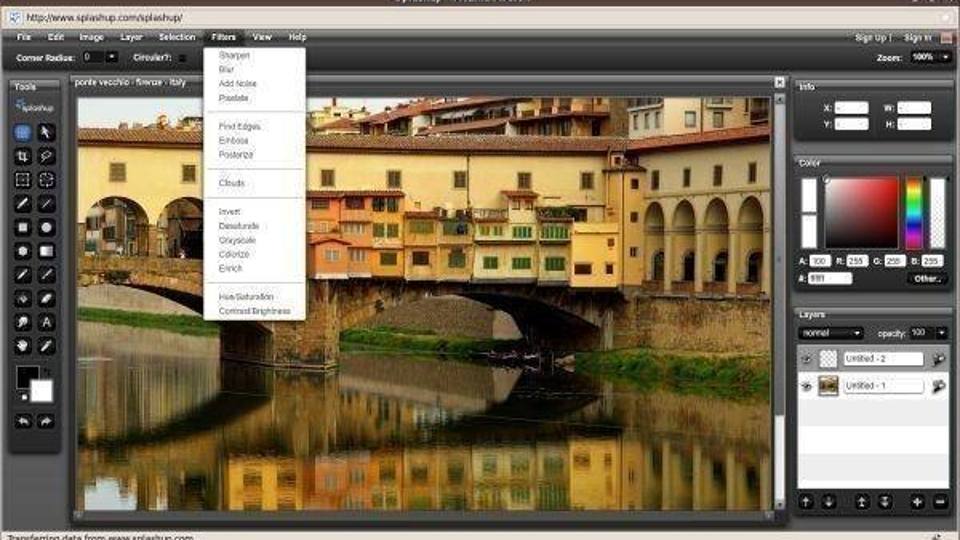960x540 pixels.
Task: Close the ponte vecchio image window
Action: 779,82
